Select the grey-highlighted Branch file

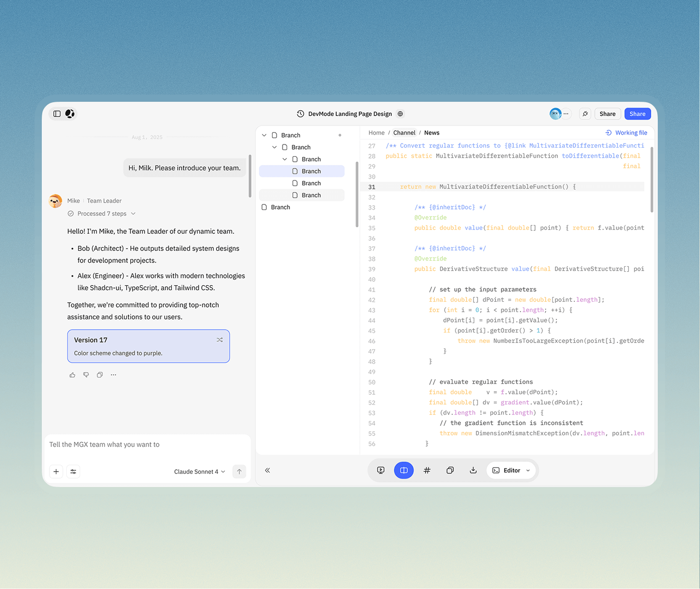[302, 195]
